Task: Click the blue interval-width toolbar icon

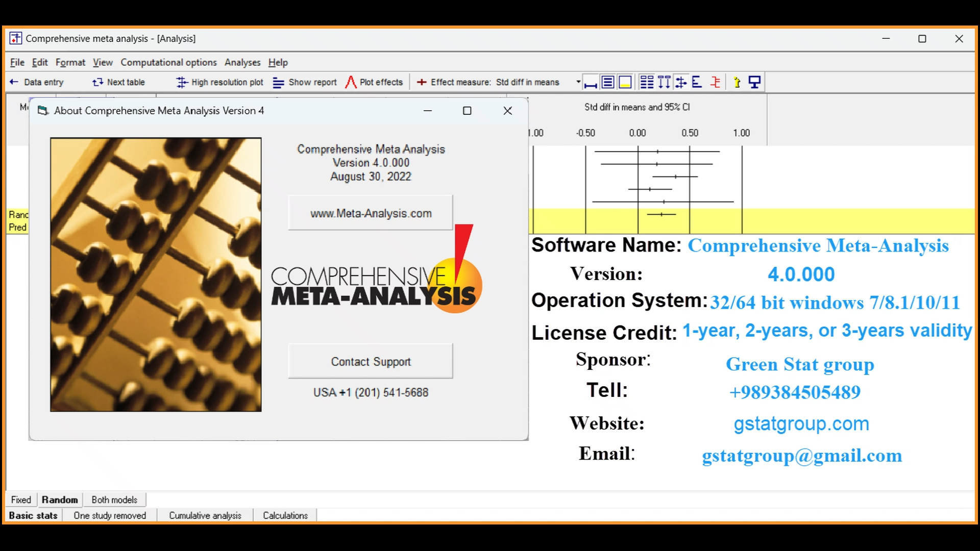Action: pyautogui.click(x=591, y=83)
